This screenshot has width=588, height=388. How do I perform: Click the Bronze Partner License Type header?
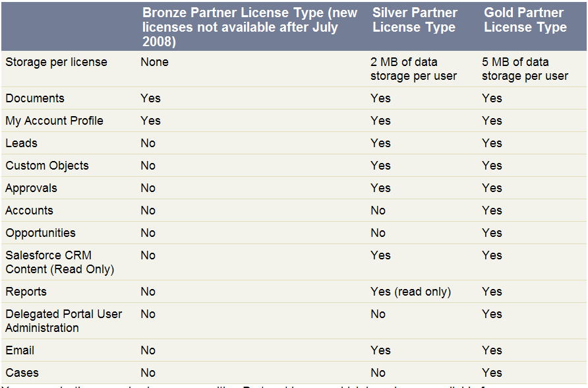250,27
